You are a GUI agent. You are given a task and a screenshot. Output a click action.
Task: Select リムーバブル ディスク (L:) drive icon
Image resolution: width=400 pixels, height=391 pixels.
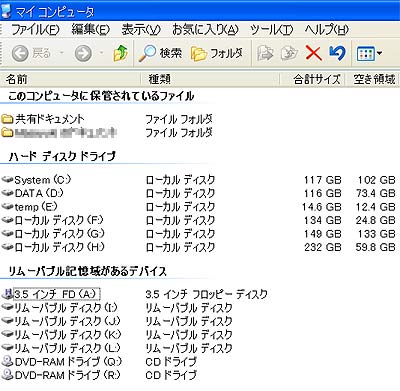(x=7, y=348)
